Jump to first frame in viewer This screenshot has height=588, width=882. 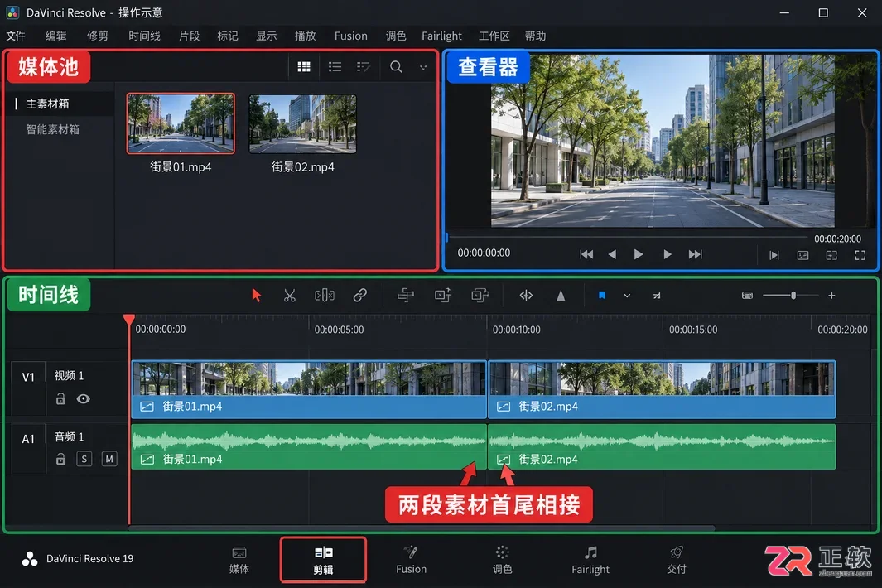(586, 254)
